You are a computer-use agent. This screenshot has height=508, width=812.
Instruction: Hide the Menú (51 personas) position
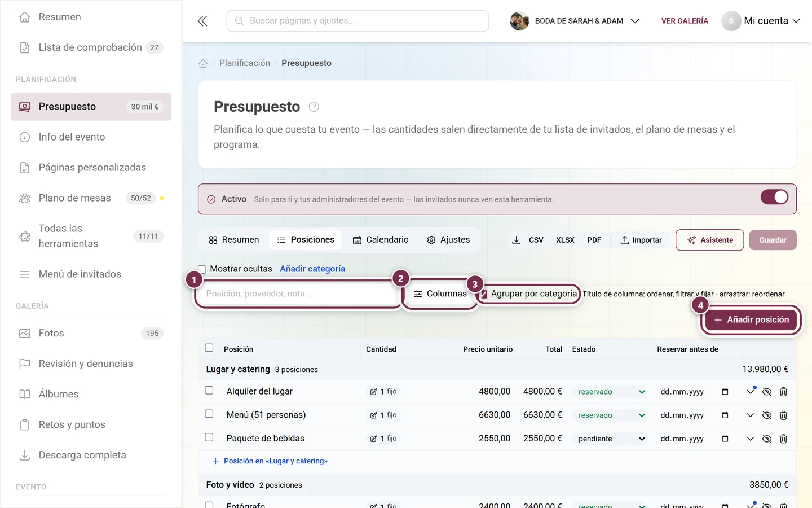point(767,415)
